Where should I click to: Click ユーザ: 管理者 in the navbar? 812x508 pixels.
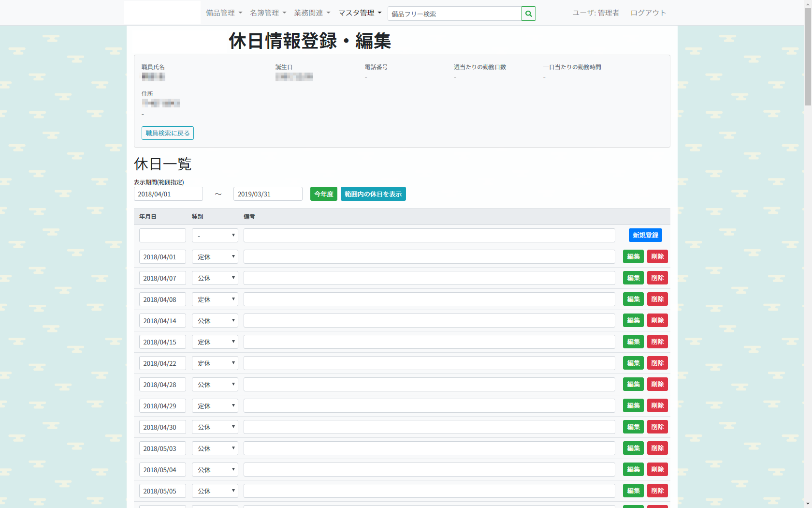pos(595,13)
